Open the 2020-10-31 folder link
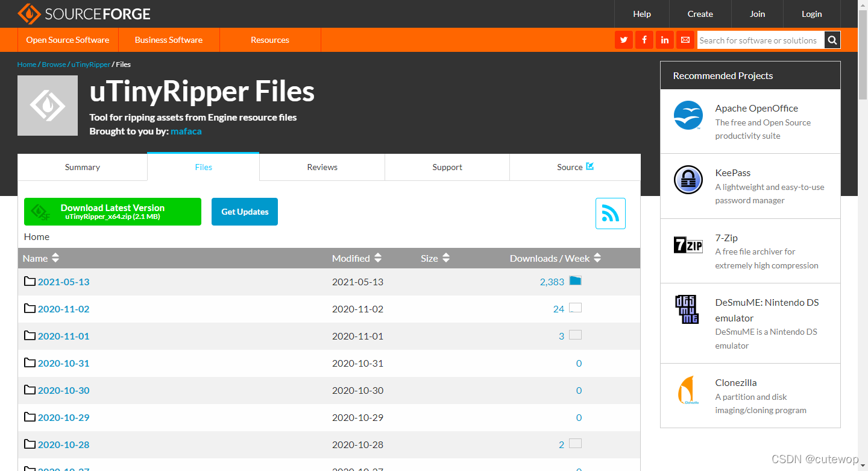 pos(63,363)
